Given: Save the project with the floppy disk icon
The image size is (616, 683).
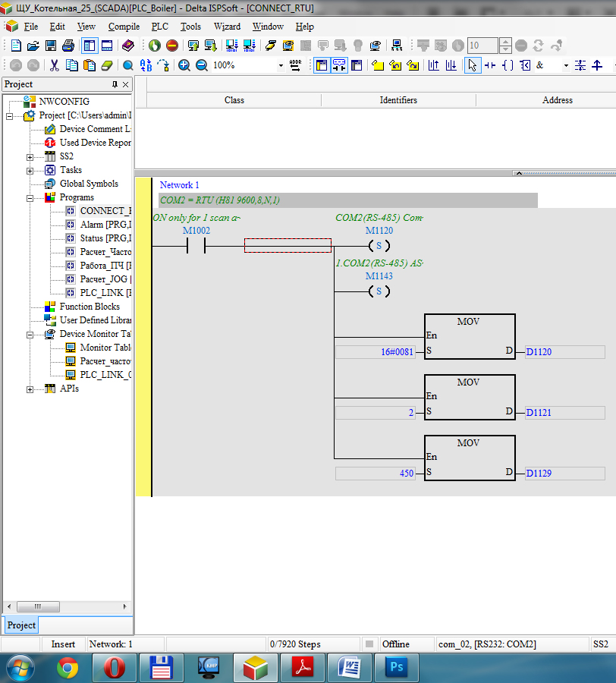Looking at the screenshot, I should pyautogui.click(x=51, y=46).
